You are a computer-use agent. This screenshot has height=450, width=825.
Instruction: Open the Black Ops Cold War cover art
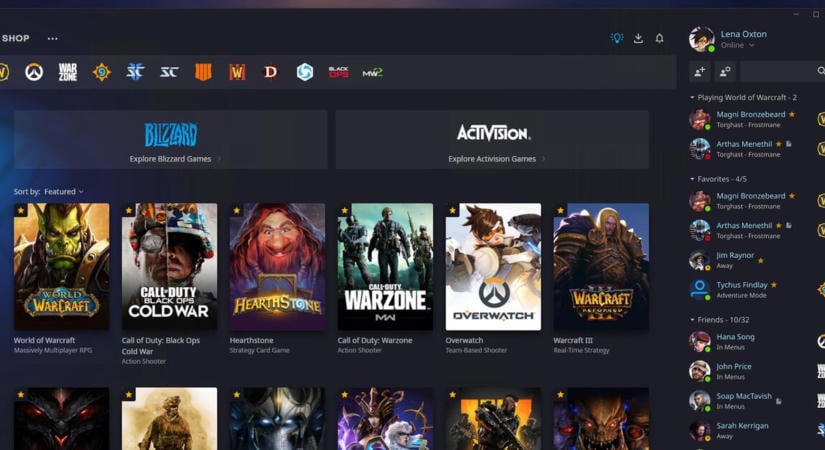pyautogui.click(x=169, y=267)
